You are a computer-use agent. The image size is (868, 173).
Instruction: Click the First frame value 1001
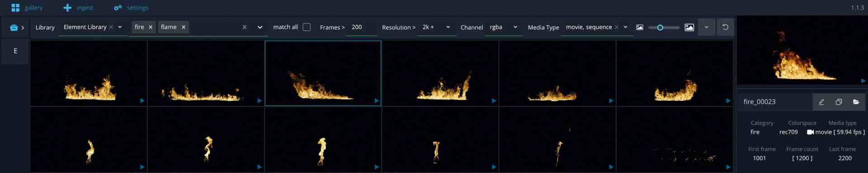759,158
